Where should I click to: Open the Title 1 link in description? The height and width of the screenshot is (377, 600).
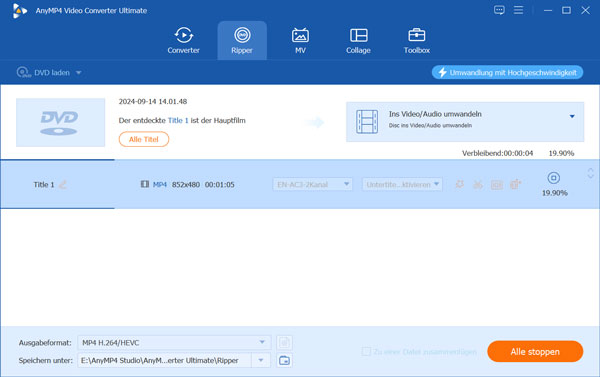pyautogui.click(x=178, y=120)
